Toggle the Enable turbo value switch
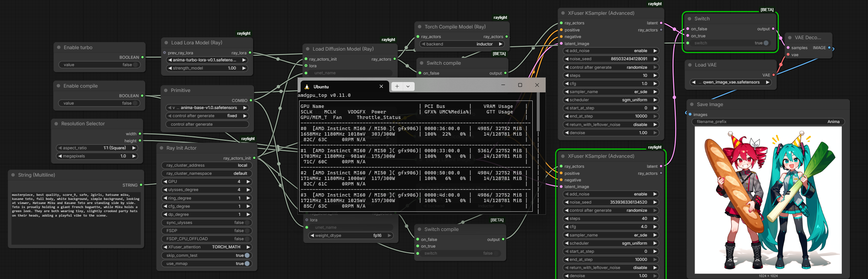868x279 pixels. (x=135, y=65)
